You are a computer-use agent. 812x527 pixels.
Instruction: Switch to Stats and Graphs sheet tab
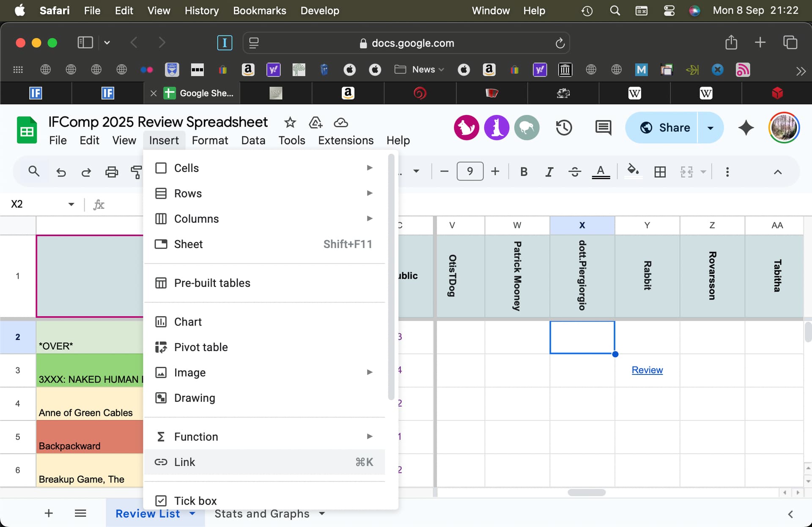click(x=262, y=513)
